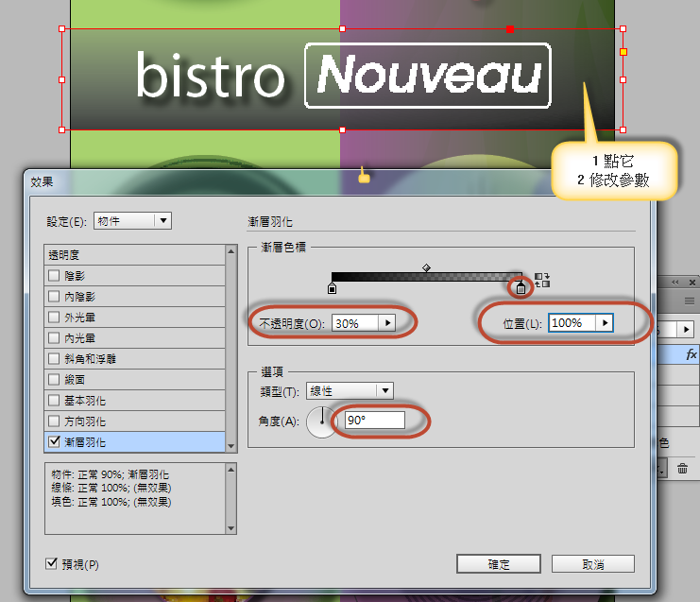
Task: Open the 類型 type dropdown
Action: (350, 390)
